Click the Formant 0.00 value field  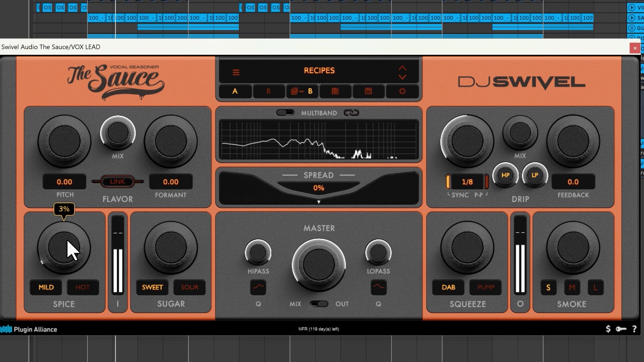171,182
